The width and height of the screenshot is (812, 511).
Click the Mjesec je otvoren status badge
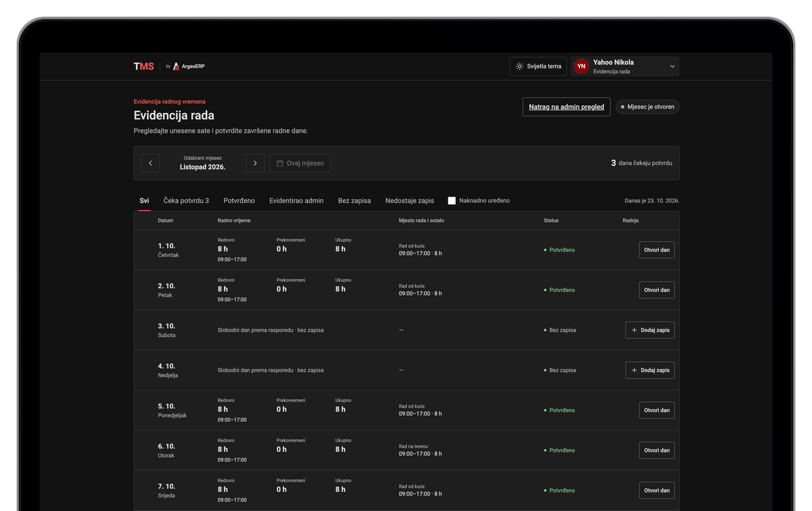tap(647, 107)
